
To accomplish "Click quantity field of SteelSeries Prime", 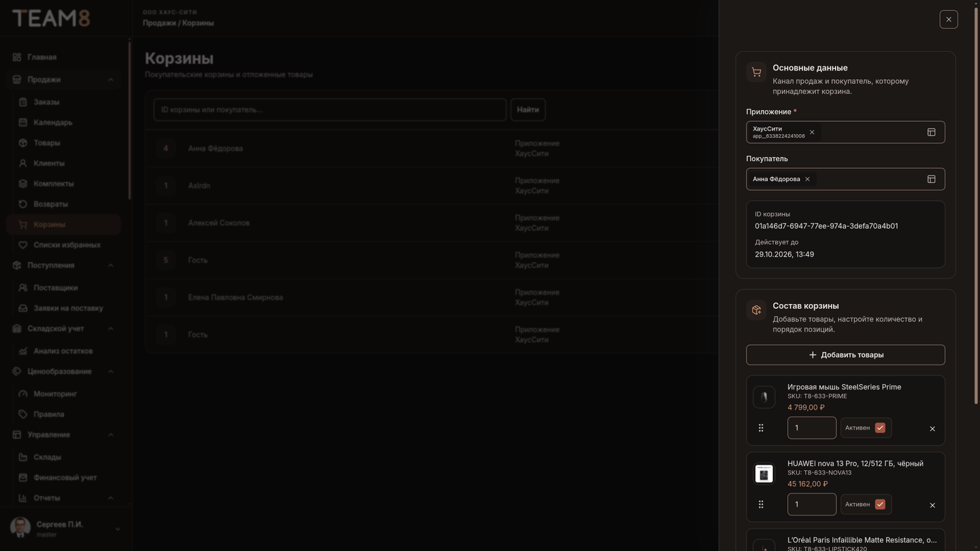I will point(812,428).
